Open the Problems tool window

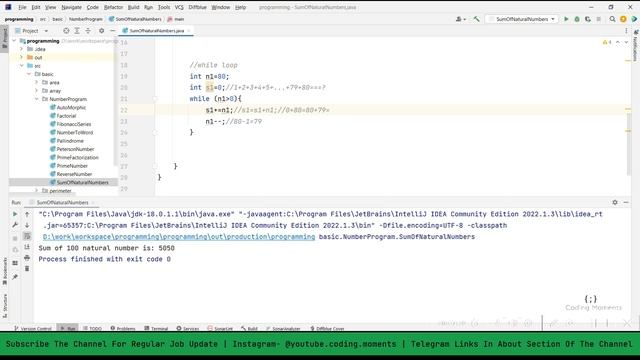[123, 328]
